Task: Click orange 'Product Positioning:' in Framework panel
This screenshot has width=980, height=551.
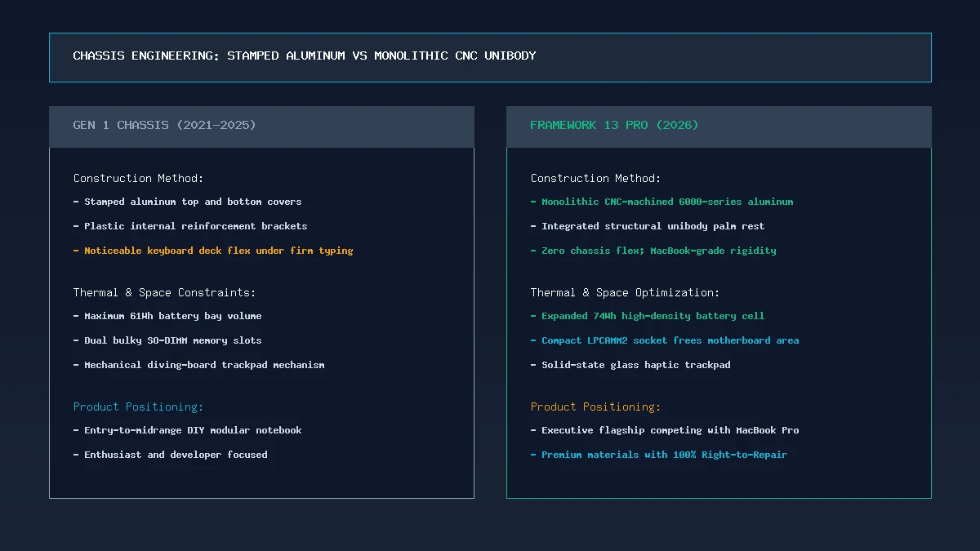Action: (595, 407)
